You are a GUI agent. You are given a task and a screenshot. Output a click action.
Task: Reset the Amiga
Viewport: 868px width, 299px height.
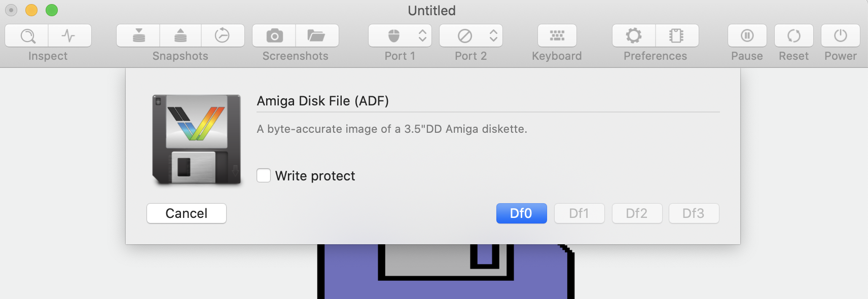(793, 35)
